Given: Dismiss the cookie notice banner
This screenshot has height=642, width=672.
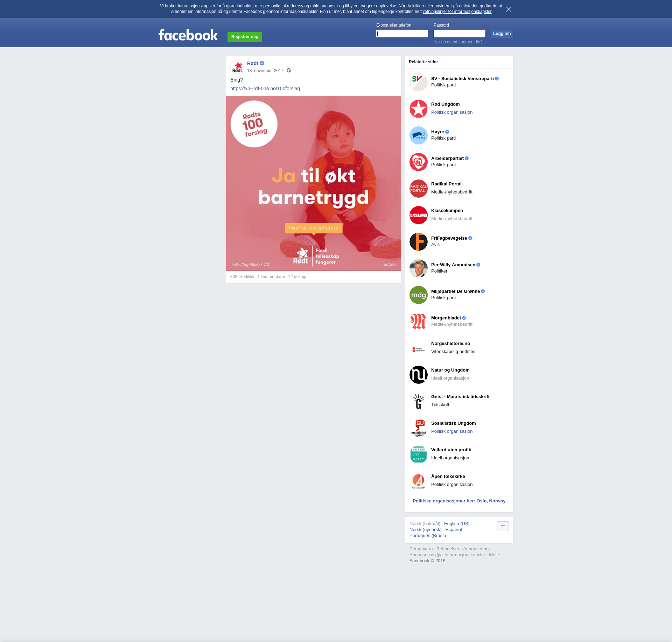Looking at the screenshot, I should (x=508, y=9).
